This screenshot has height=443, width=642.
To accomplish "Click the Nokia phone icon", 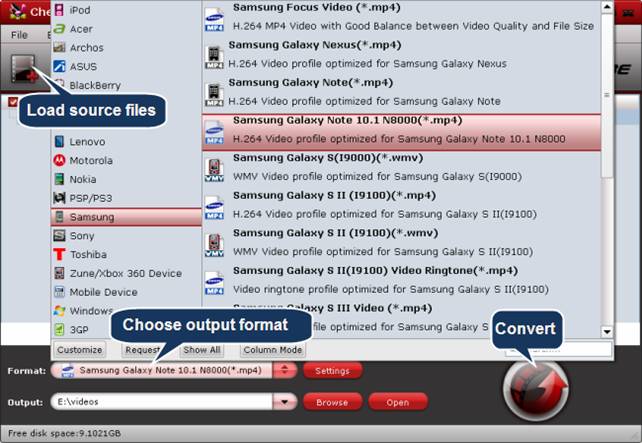I will coord(59,179).
